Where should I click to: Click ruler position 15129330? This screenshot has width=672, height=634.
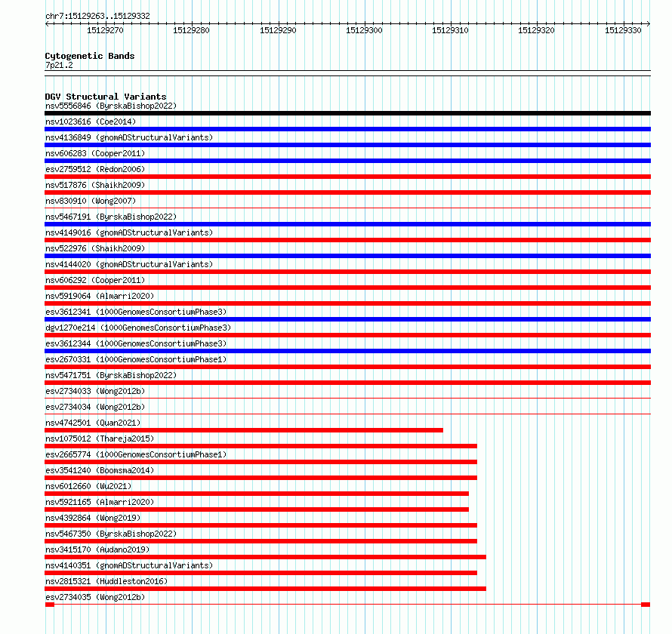click(623, 30)
